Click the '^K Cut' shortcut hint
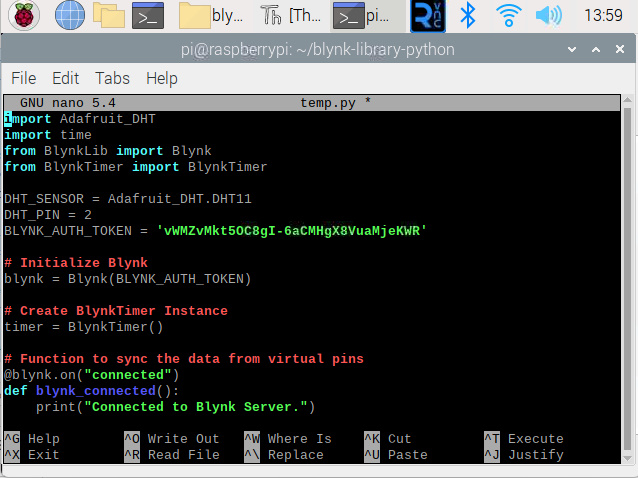 (388, 439)
